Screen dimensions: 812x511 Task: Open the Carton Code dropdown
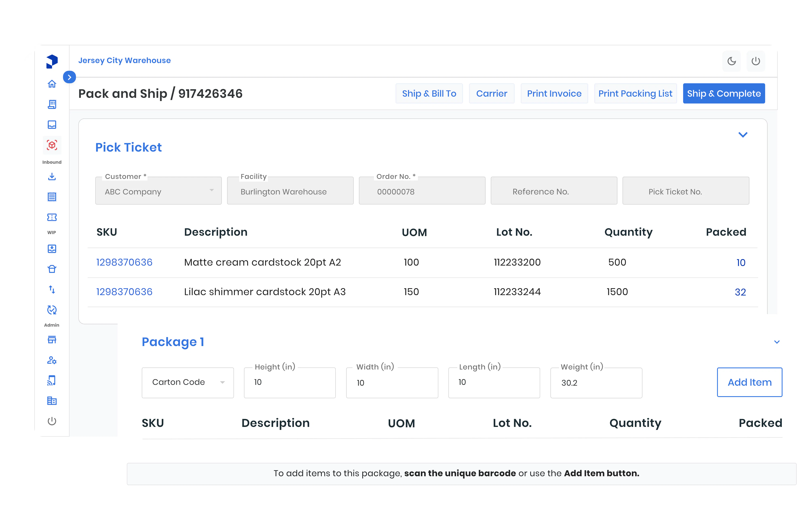pos(187,382)
